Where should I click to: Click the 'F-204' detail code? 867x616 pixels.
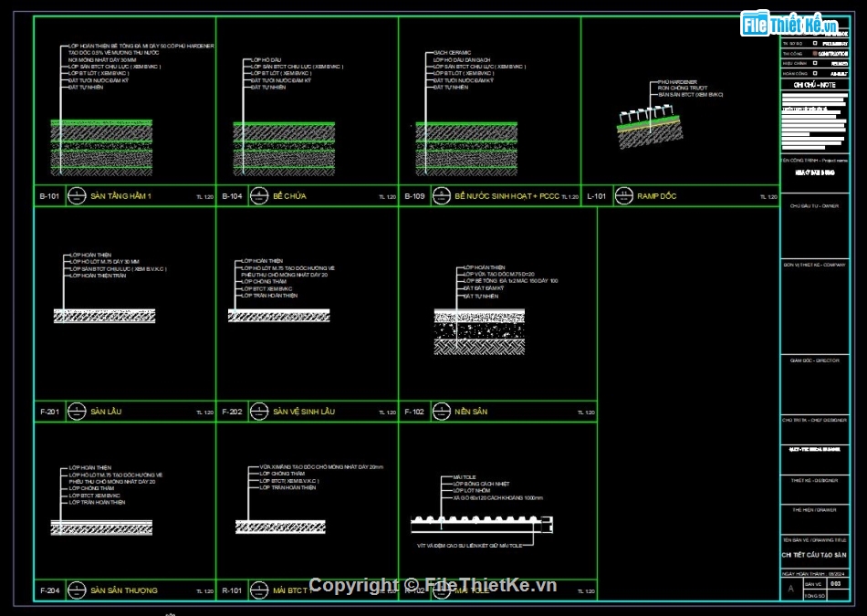(49, 590)
